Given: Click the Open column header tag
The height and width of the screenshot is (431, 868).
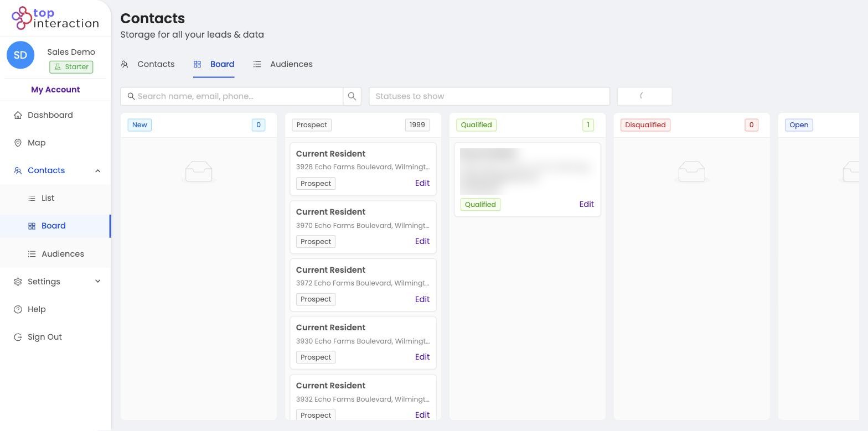Looking at the screenshot, I should pos(799,125).
